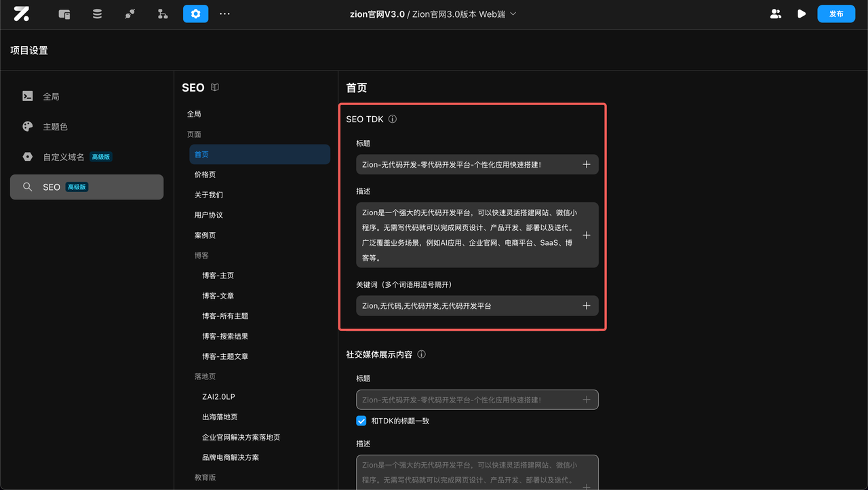Click the zion官网V3.0 project name
868x490 pixels.
tap(377, 14)
